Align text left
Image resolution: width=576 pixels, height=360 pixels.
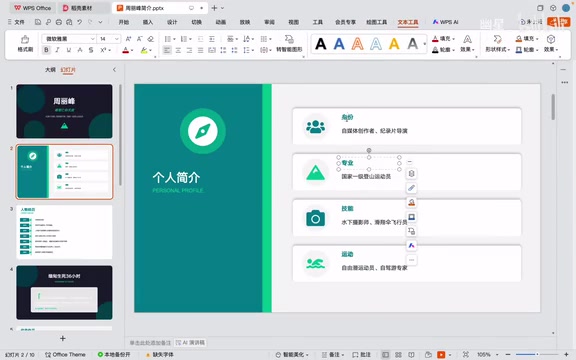pos(167,50)
